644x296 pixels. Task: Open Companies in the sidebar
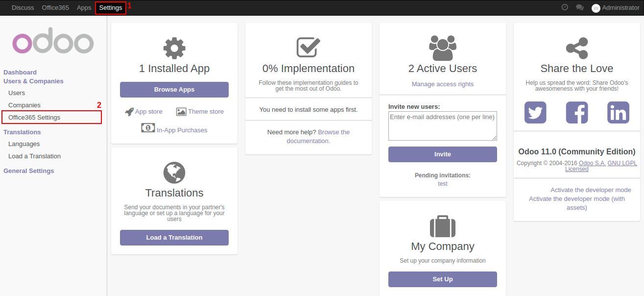[24, 105]
